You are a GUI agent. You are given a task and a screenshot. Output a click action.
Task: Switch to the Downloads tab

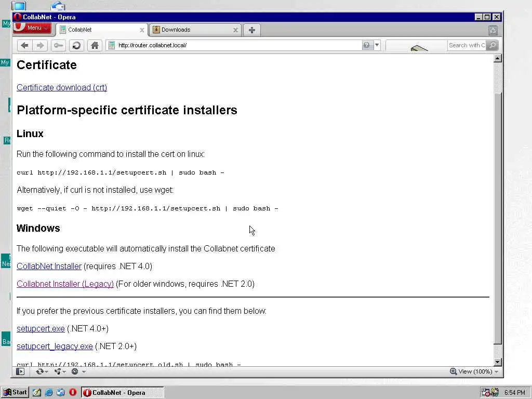click(195, 30)
